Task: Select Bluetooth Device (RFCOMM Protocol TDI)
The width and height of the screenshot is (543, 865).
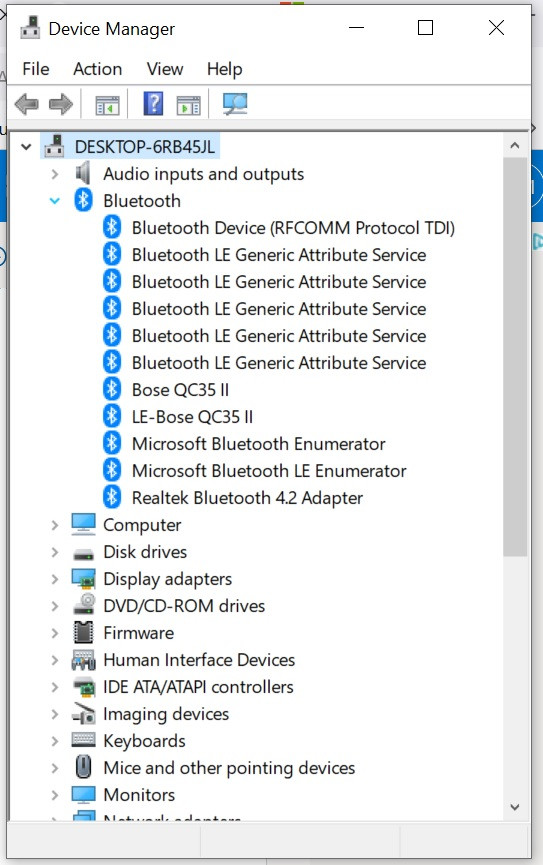Action: click(x=293, y=228)
